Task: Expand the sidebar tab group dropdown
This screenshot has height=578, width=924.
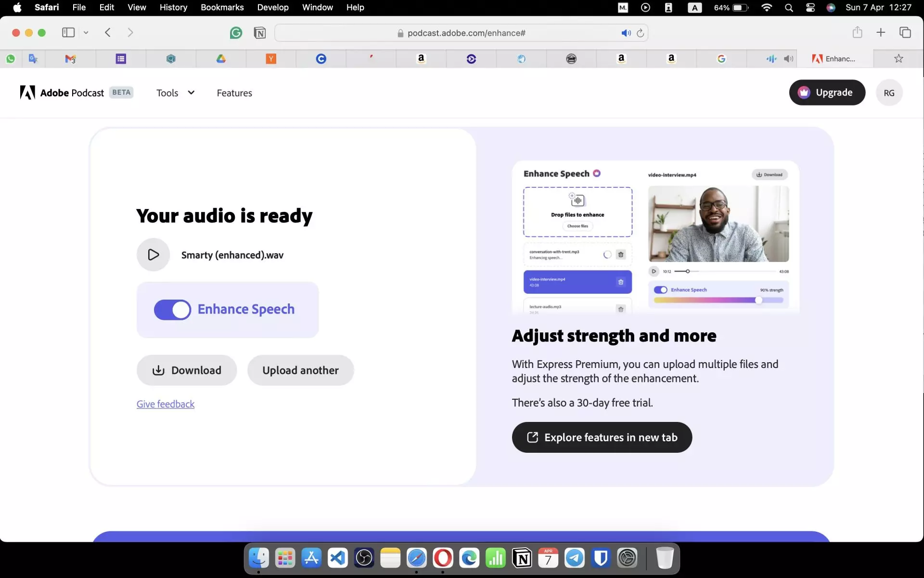Action: 86,33
